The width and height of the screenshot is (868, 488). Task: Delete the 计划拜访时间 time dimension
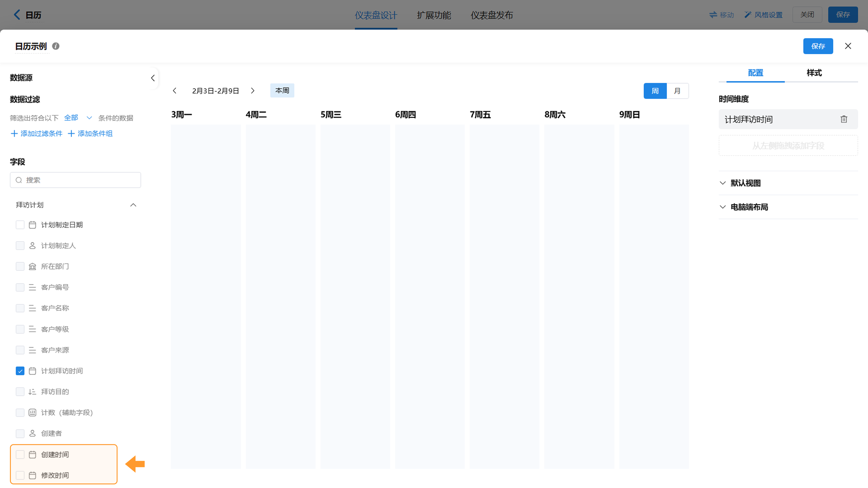pos(844,119)
